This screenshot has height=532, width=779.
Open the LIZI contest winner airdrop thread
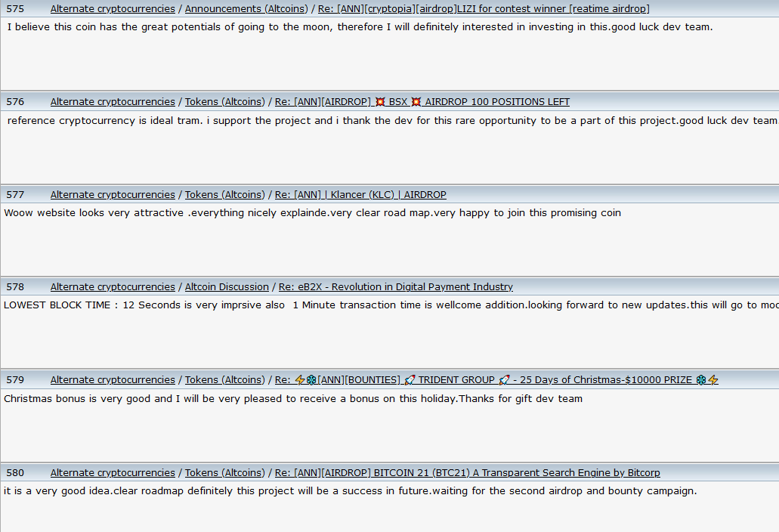tap(484, 9)
